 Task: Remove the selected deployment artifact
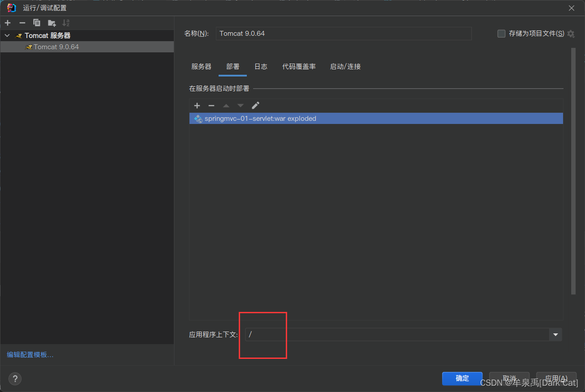point(211,106)
